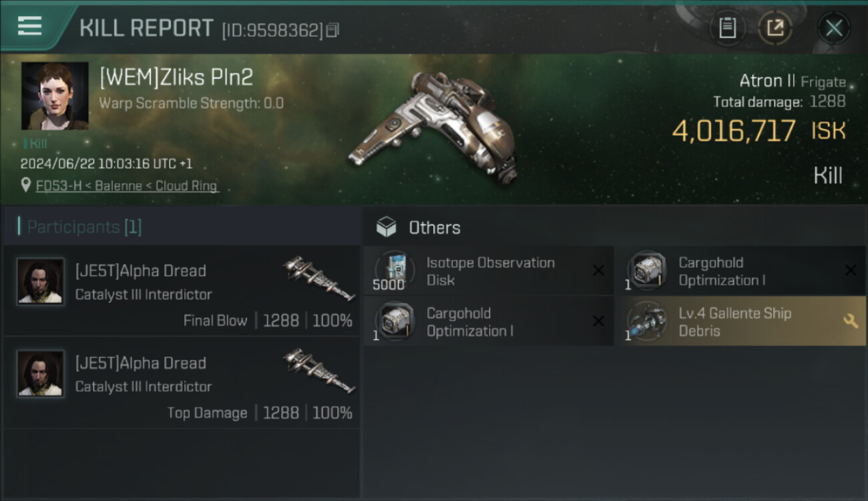Image resolution: width=868 pixels, height=501 pixels.
Task: Select Top Damage Alpha Dread portrait
Action: (x=41, y=373)
